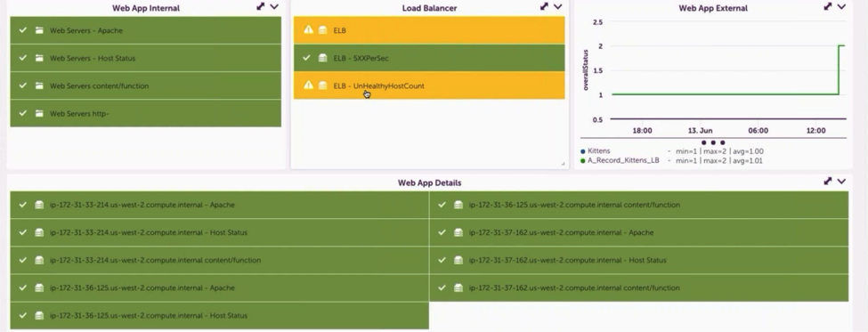Select ip-172-31-36-125 content/function row
The image size is (868, 332).
coord(639,205)
